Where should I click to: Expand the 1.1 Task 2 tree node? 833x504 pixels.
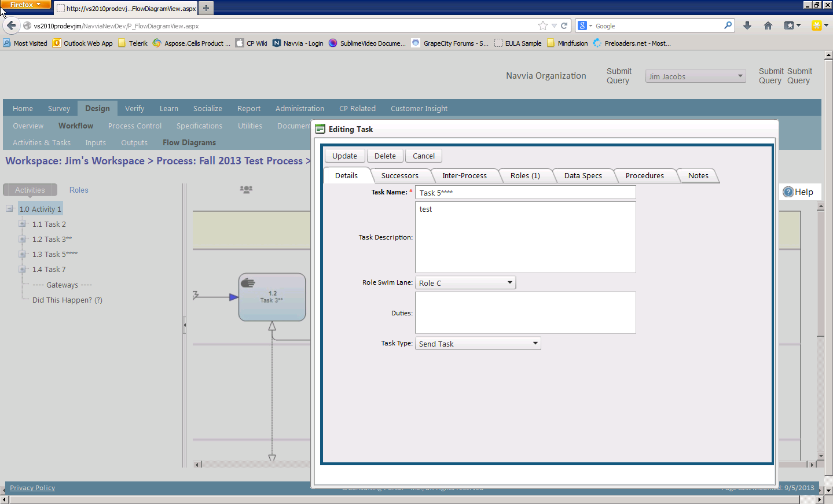point(22,224)
